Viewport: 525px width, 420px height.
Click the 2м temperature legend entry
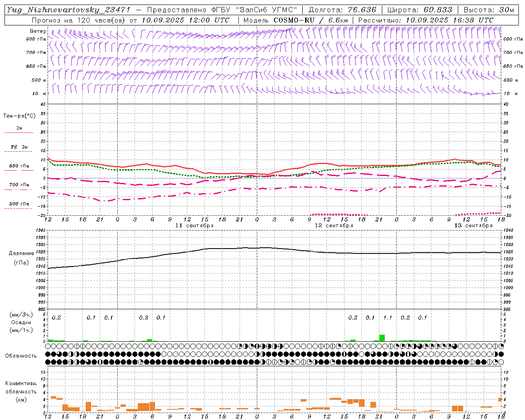coord(19,128)
